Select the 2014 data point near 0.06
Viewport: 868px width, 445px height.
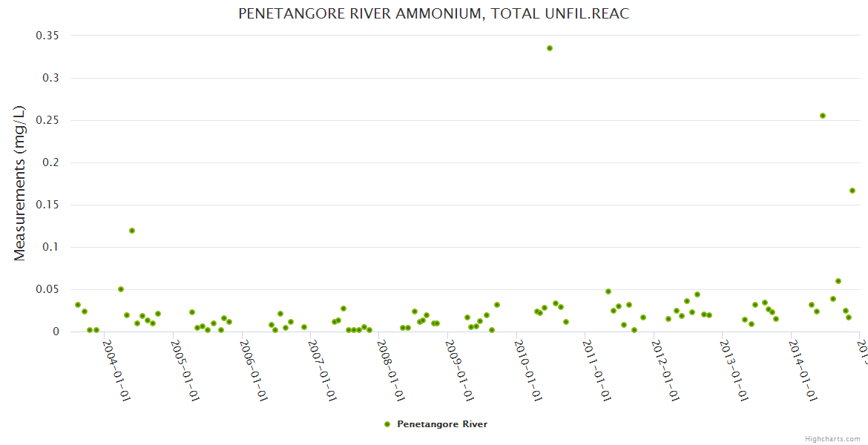pos(838,281)
